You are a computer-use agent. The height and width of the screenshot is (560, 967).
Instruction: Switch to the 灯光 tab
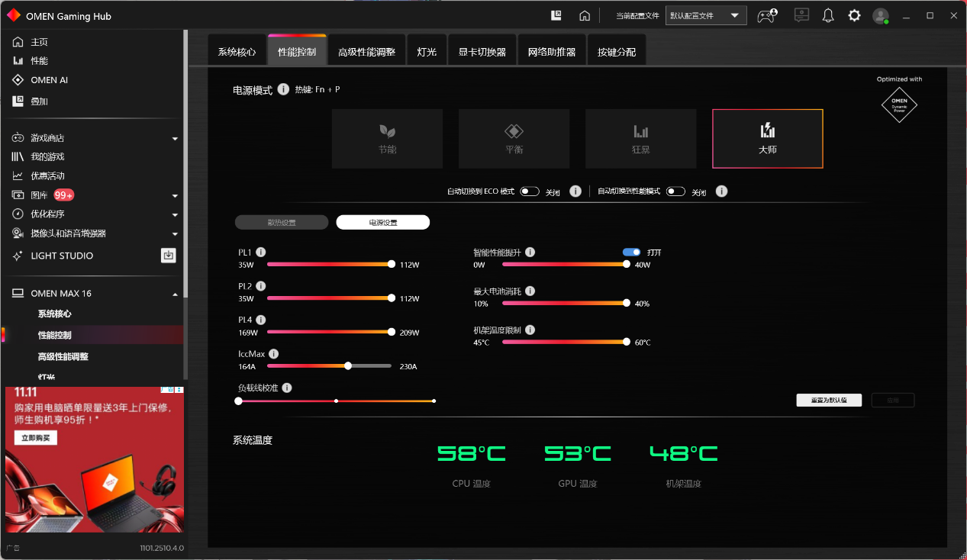click(427, 52)
